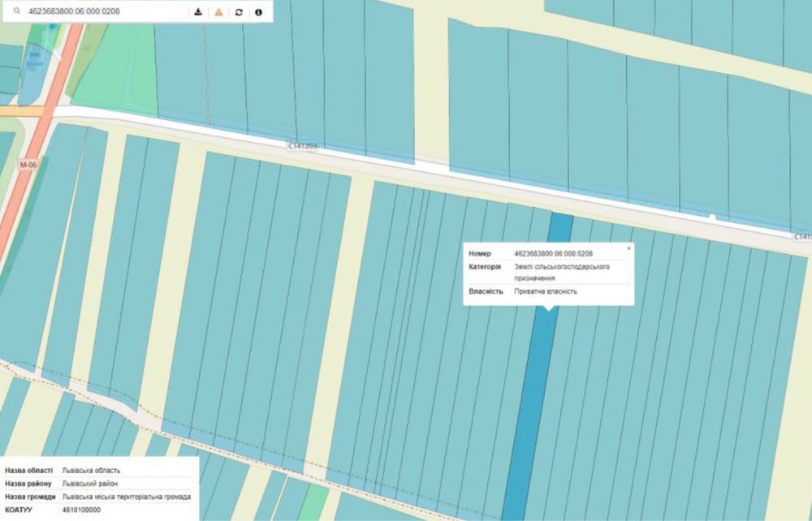Click the Категорія row in popup
The width and height of the screenshot is (812, 521).
[x=549, y=272]
